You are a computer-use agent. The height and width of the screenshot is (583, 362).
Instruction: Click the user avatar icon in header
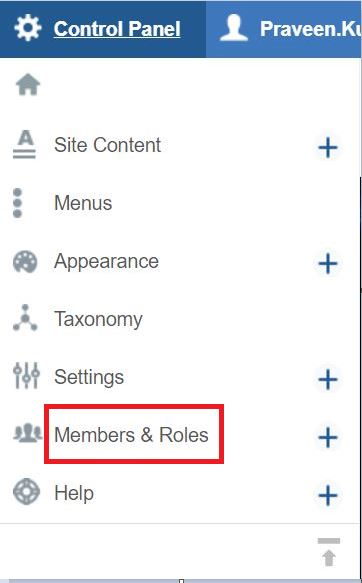233,28
